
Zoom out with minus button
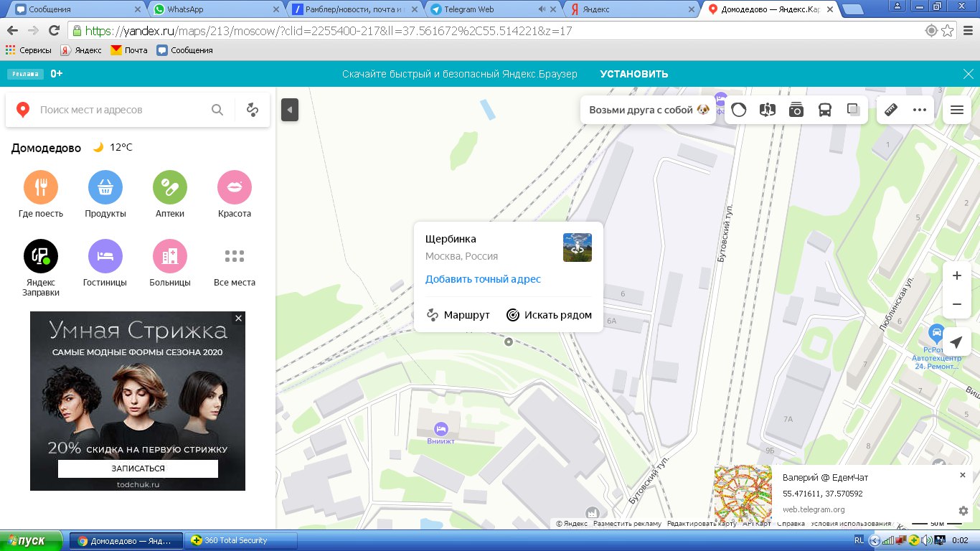[x=956, y=304]
